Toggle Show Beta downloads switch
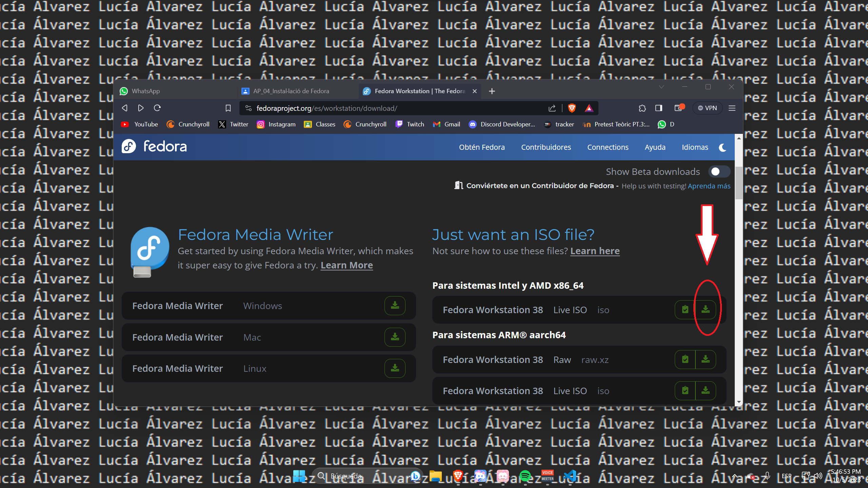The image size is (868, 488). coord(719,172)
